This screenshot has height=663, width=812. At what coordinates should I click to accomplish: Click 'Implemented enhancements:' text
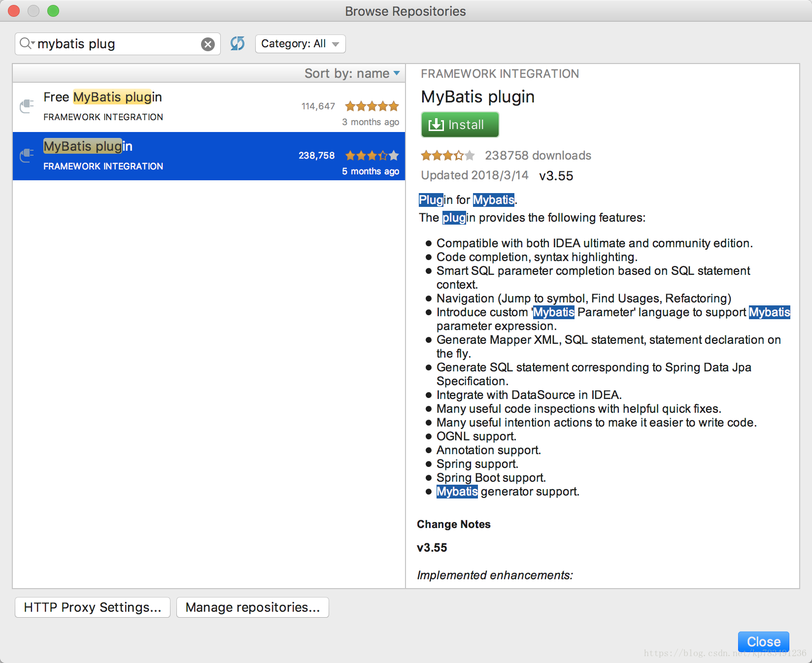tap(495, 575)
